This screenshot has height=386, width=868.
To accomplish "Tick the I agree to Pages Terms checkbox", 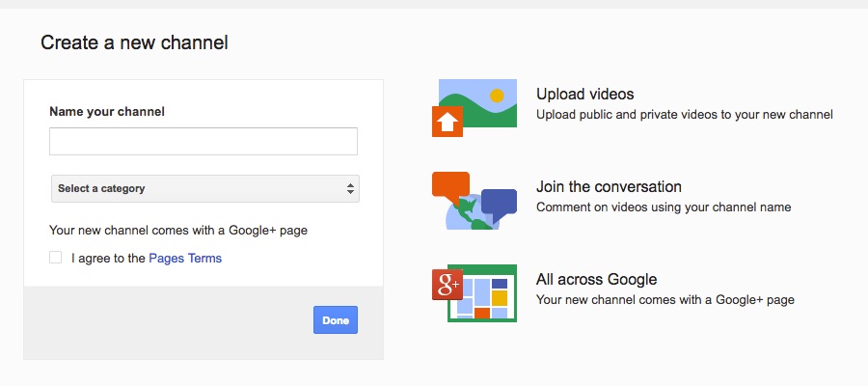I will point(55,258).
